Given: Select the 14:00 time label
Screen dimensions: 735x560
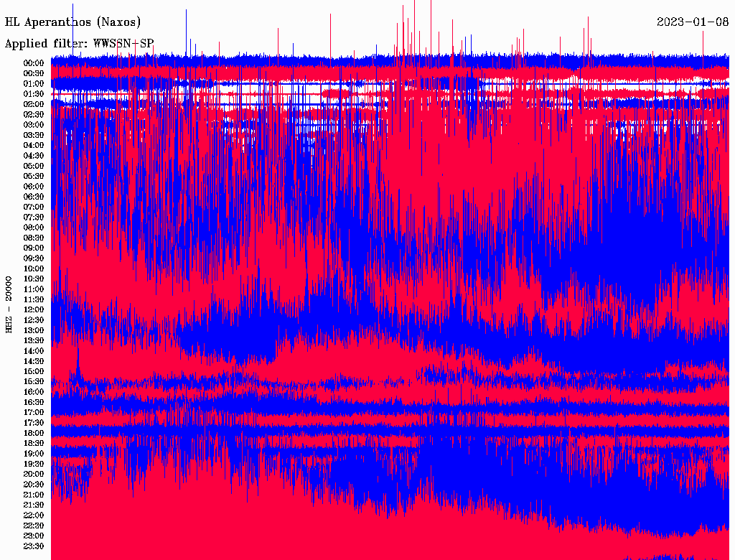Looking at the screenshot, I should click(x=34, y=351).
